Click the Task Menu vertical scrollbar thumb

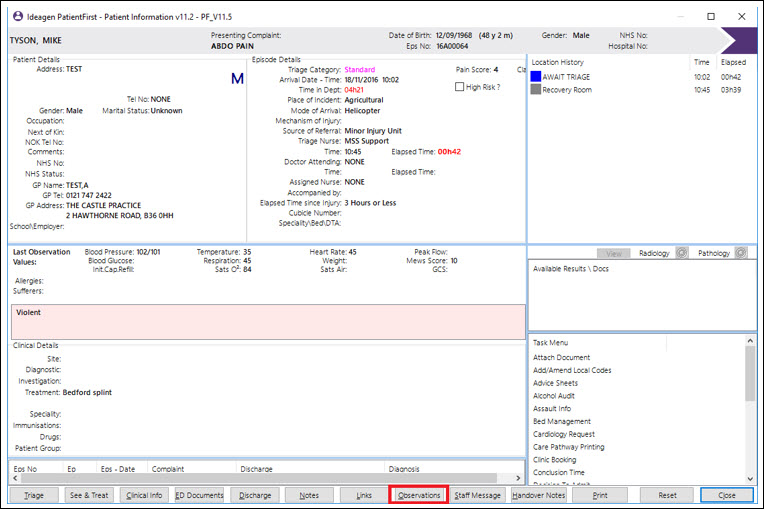pyautogui.click(x=750, y=374)
